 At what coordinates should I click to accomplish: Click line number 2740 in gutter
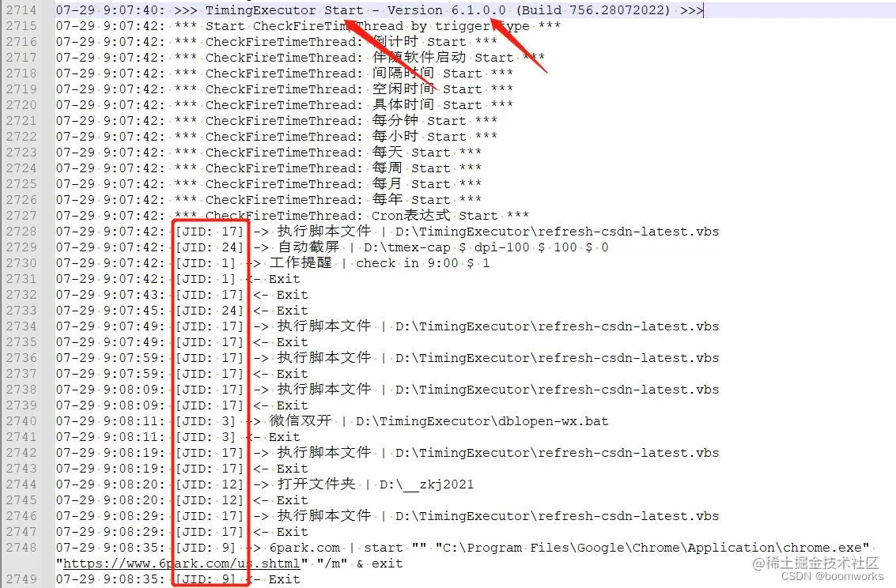pyautogui.click(x=21, y=420)
